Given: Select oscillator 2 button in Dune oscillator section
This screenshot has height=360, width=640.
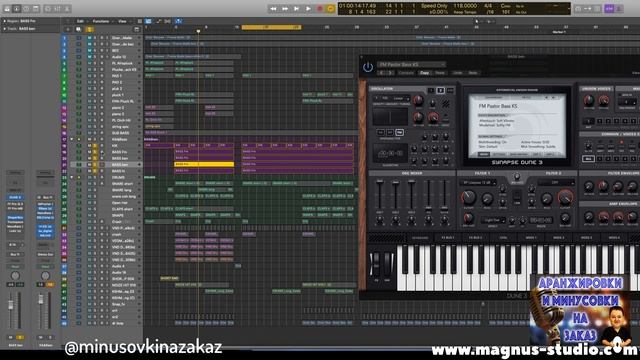Looking at the screenshot, I should click(440, 90).
